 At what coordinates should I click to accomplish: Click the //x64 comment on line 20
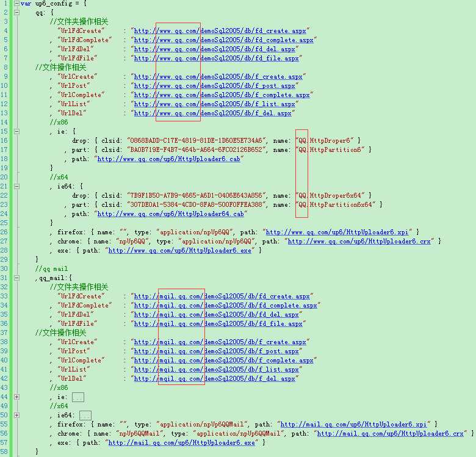(59, 177)
